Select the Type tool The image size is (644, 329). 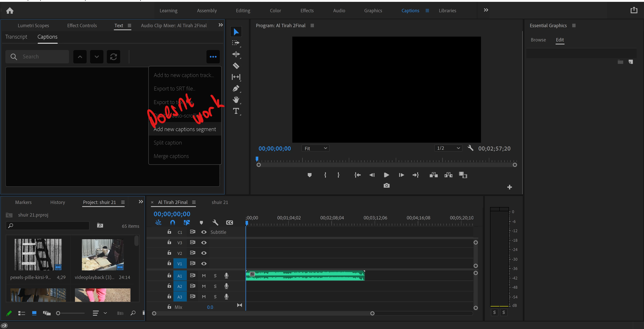(236, 111)
